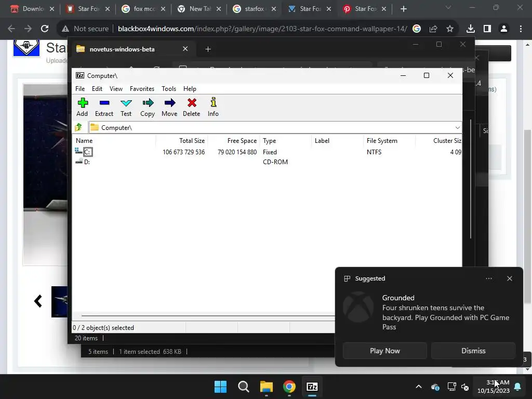This screenshot has width=532, height=399.
Task: Switch to the fox mcc Google tab
Action: [143, 9]
